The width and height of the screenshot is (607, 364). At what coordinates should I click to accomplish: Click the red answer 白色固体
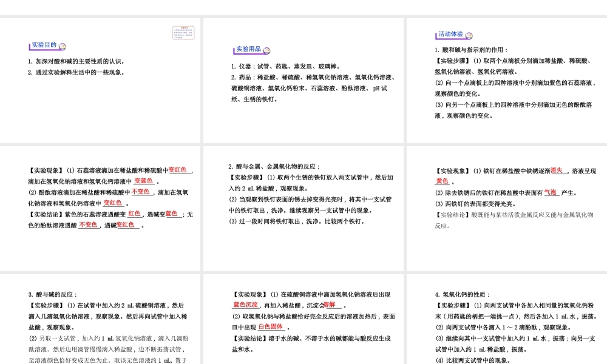pos(271,326)
